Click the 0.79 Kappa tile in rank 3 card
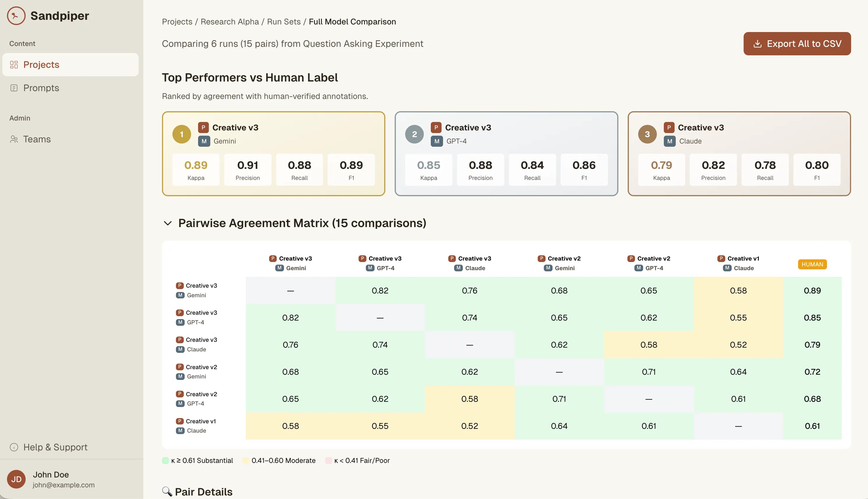 tap(661, 170)
